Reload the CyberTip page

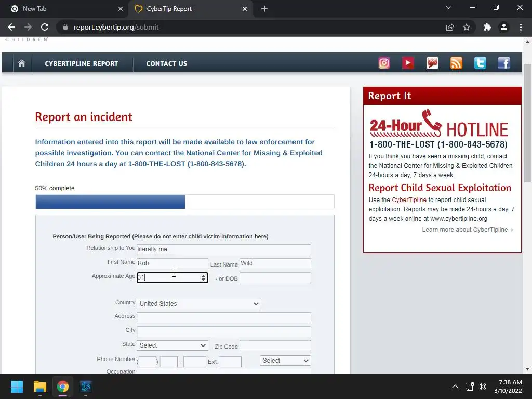pos(45,27)
